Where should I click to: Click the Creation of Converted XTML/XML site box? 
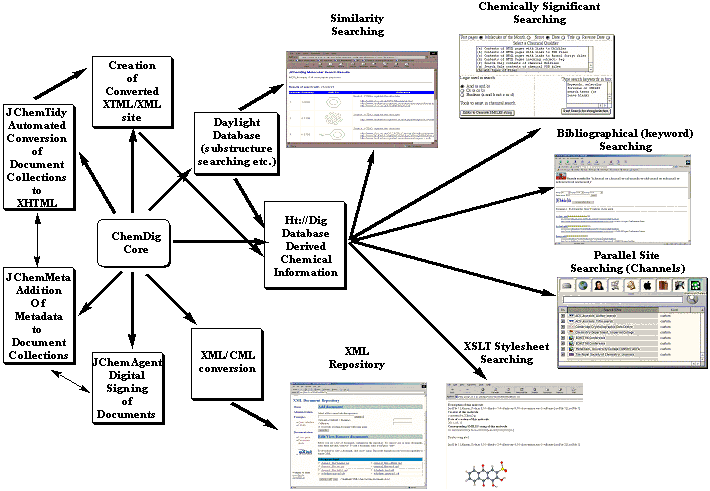point(132,92)
